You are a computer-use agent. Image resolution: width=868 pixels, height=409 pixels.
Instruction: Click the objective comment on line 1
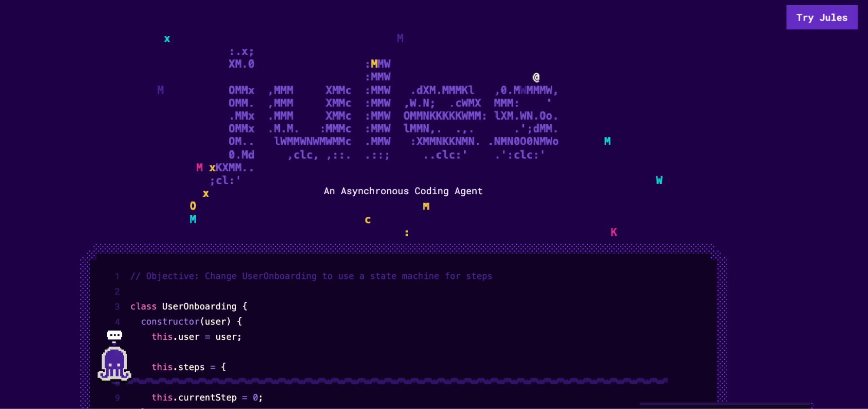[x=311, y=276]
